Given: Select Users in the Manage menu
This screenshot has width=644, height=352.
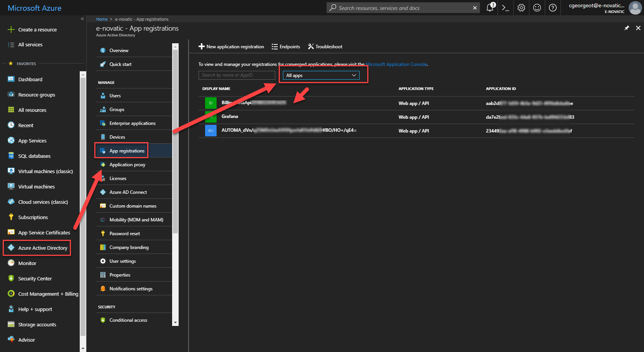Looking at the screenshot, I should point(134,96).
